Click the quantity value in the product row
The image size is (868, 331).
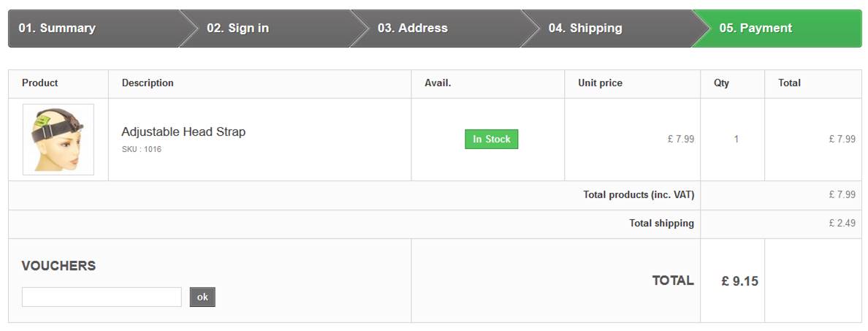coord(736,139)
